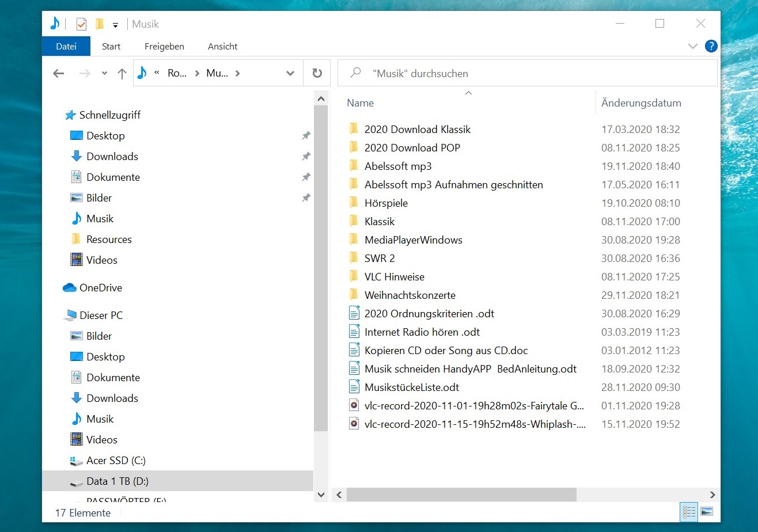Click the Properties checkmark icon in title bar
This screenshot has height=532, width=758.
click(x=81, y=24)
